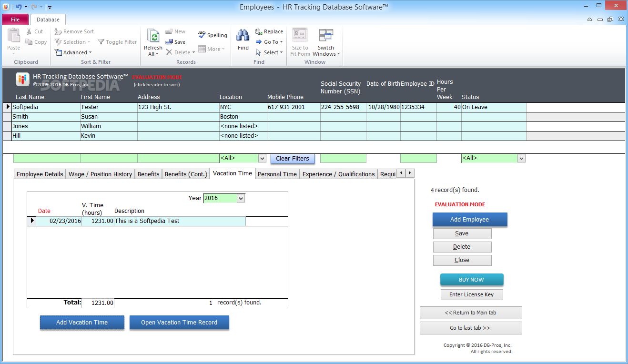The image size is (628, 364).
Task: Open the Benefits (Cont.) tab
Action: point(186,174)
